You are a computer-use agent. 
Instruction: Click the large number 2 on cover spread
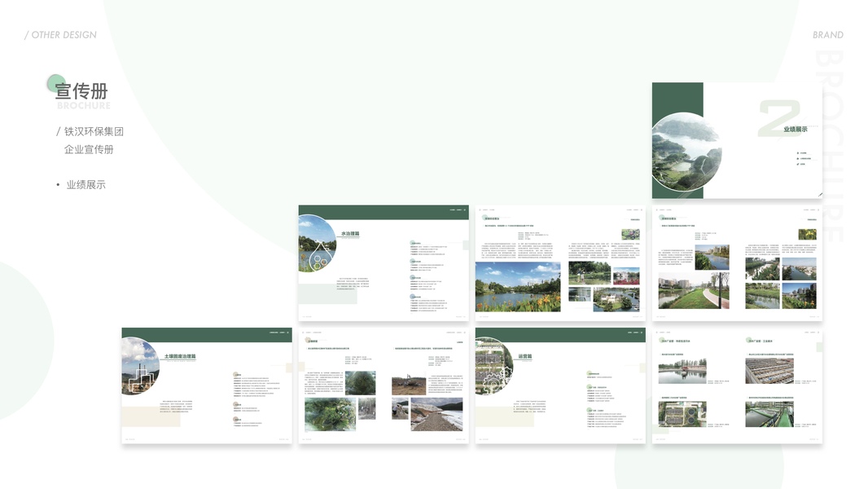[x=779, y=117]
